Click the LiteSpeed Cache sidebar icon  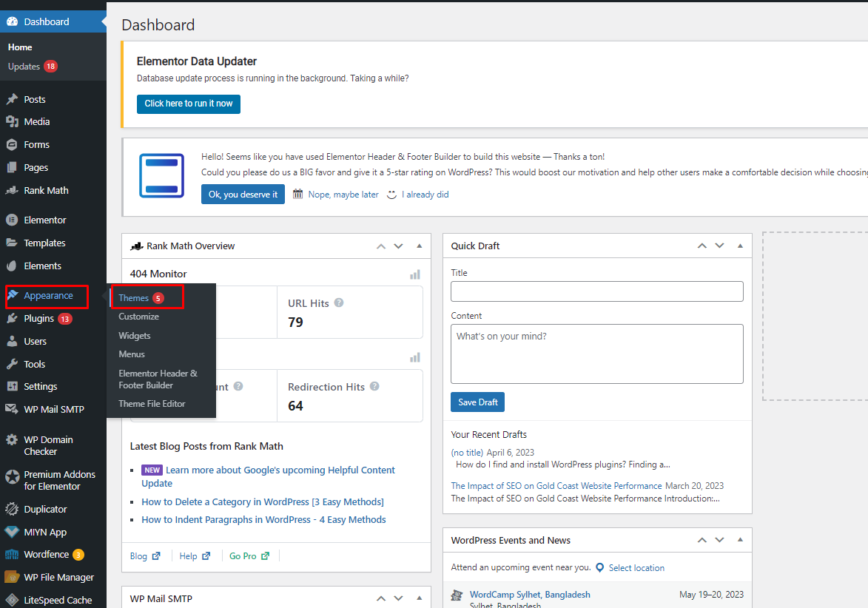click(12, 600)
